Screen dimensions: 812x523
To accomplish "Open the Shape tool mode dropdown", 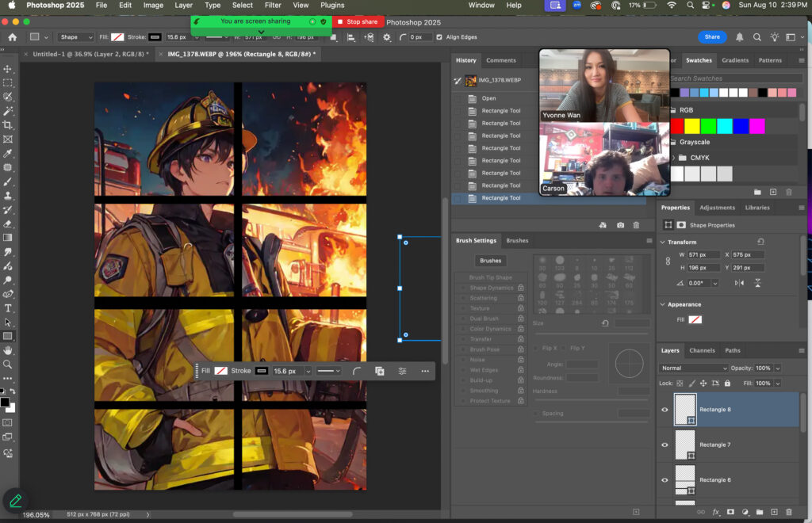I will pos(76,37).
